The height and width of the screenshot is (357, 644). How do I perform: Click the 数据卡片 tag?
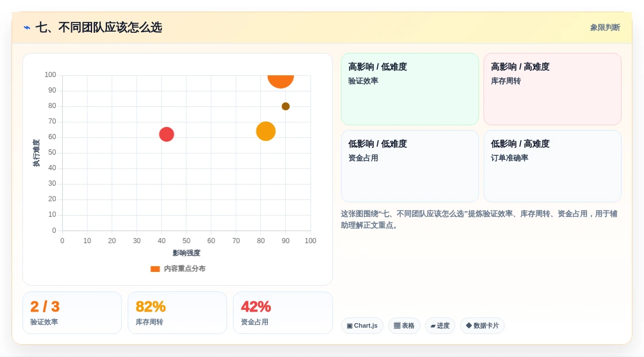pos(482,326)
